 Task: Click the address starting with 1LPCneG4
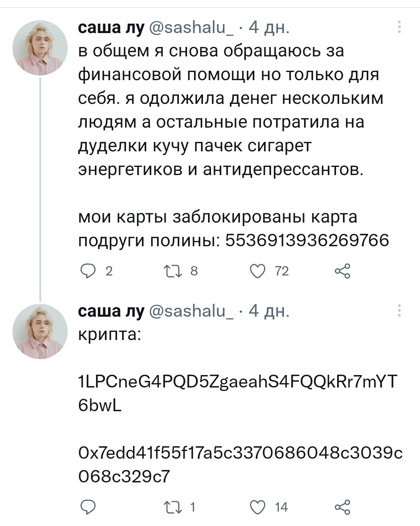point(238,382)
